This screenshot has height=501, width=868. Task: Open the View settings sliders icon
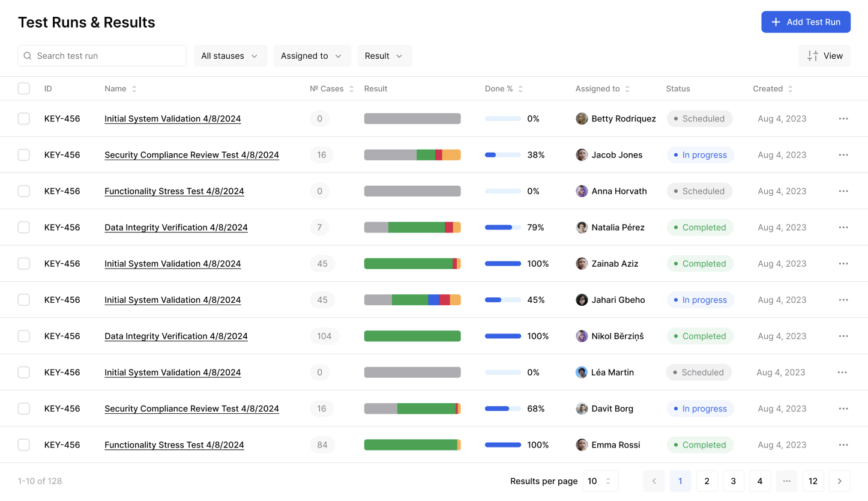click(x=813, y=56)
